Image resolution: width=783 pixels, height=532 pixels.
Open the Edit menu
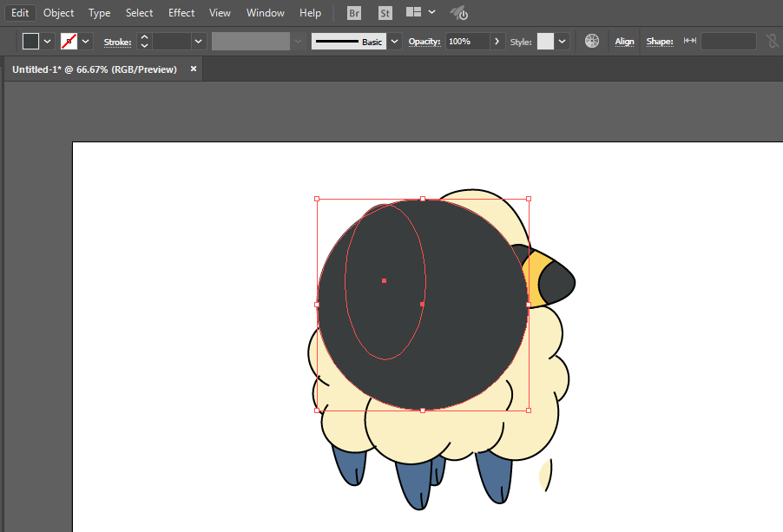click(20, 13)
